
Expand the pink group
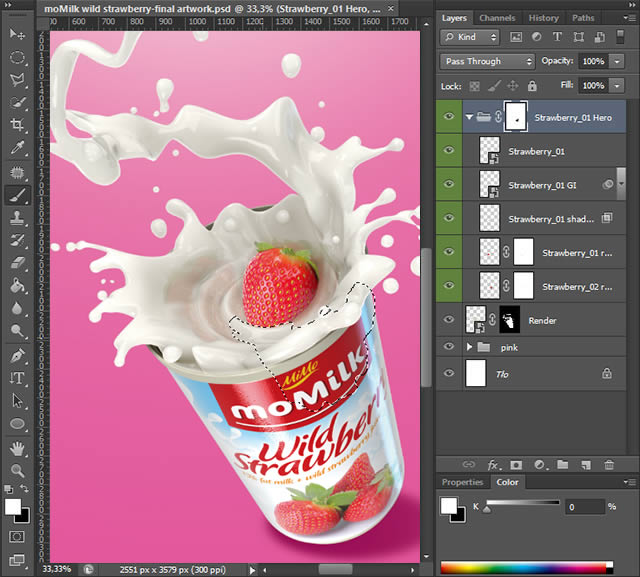click(x=469, y=347)
